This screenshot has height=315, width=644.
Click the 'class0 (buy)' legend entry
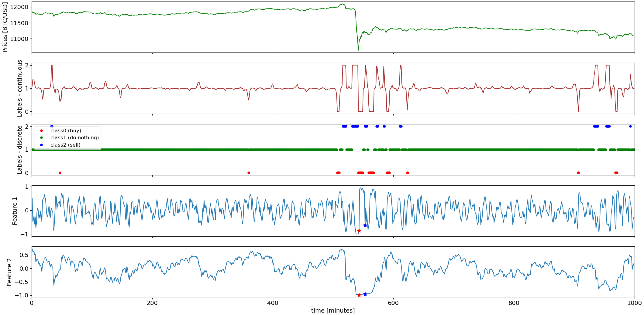66,130
